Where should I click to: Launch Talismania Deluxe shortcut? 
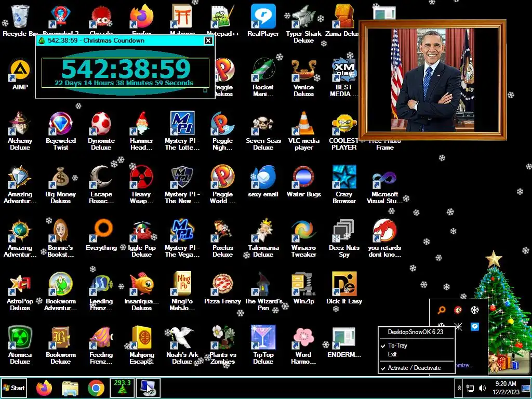(263, 238)
